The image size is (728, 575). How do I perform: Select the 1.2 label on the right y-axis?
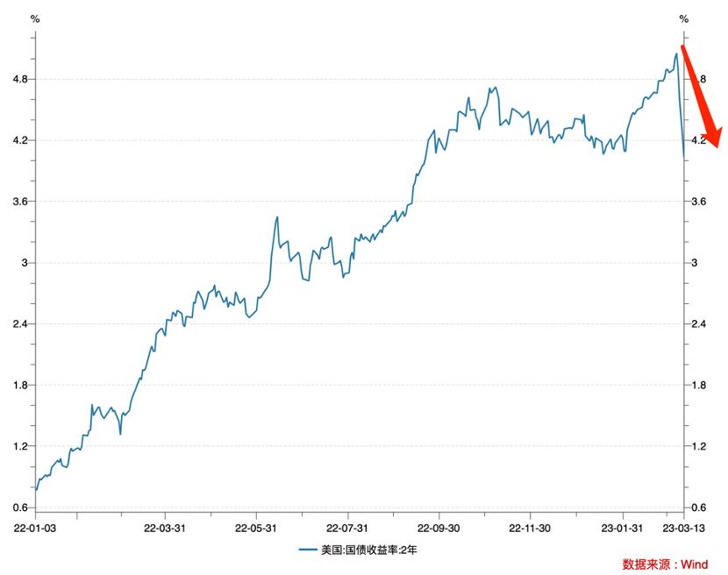(700, 446)
